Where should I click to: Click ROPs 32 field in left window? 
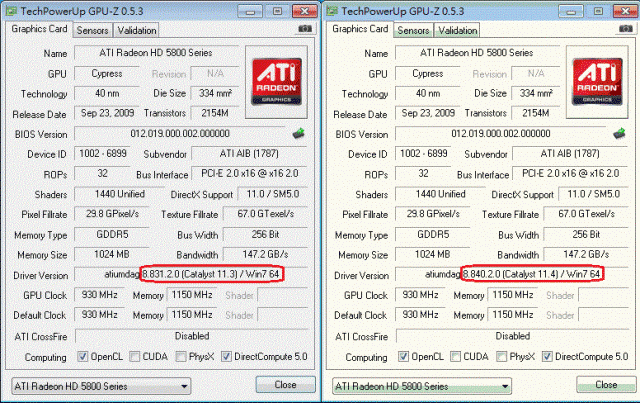point(102,174)
